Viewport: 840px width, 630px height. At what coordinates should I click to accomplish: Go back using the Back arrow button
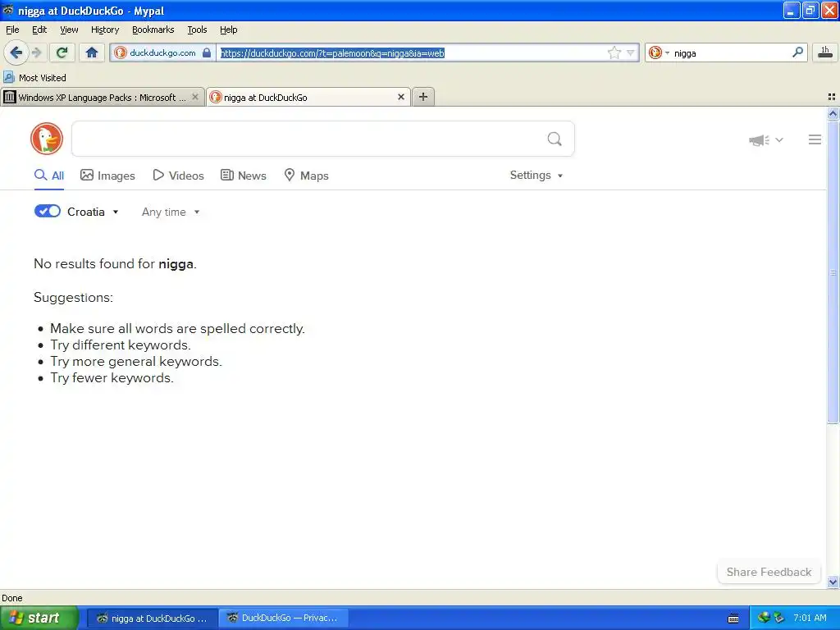[16, 52]
